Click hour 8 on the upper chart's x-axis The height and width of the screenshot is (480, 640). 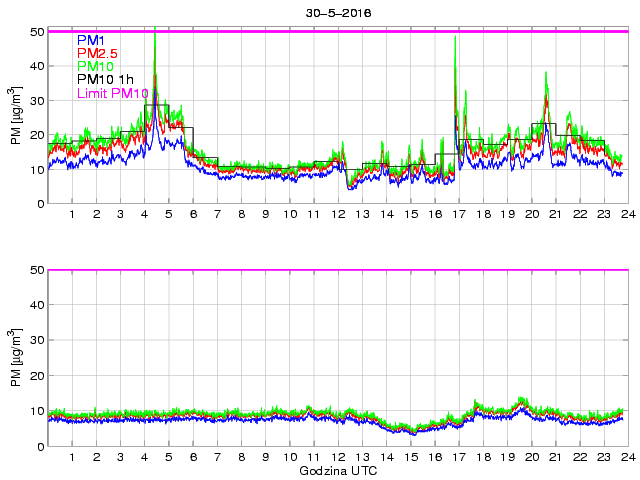click(242, 214)
